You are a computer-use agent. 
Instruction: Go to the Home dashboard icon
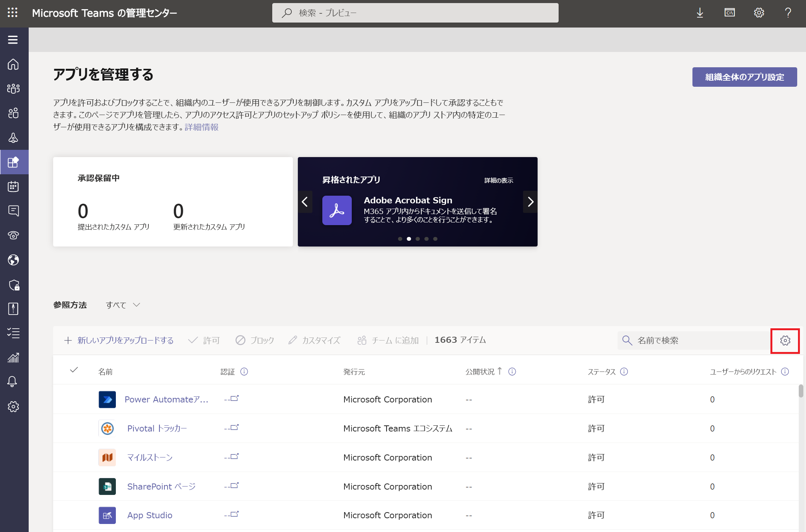13,64
